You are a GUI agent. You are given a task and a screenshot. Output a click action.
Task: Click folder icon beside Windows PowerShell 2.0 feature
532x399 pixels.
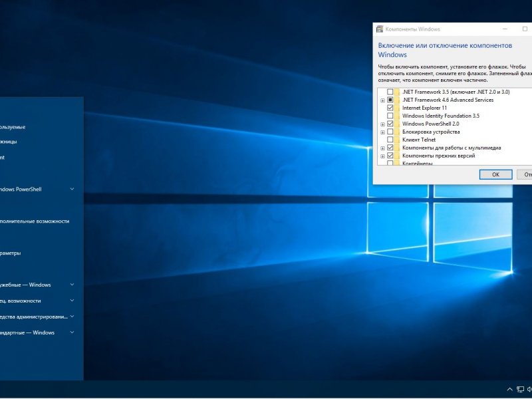point(397,124)
